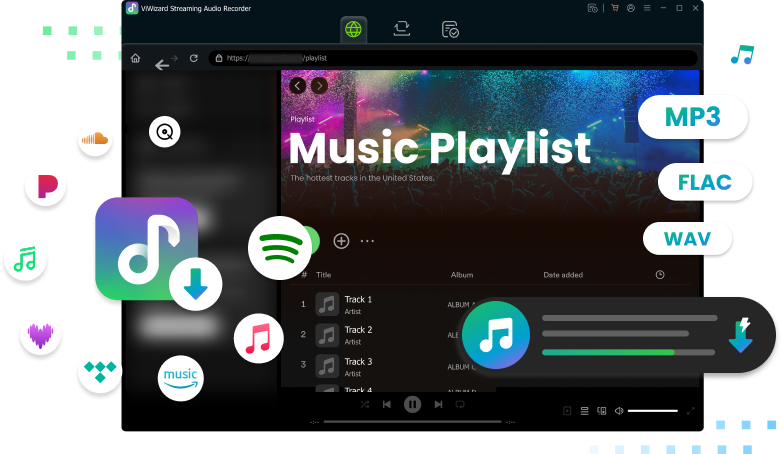
Task: Open the globe browser tab
Action: (x=353, y=29)
